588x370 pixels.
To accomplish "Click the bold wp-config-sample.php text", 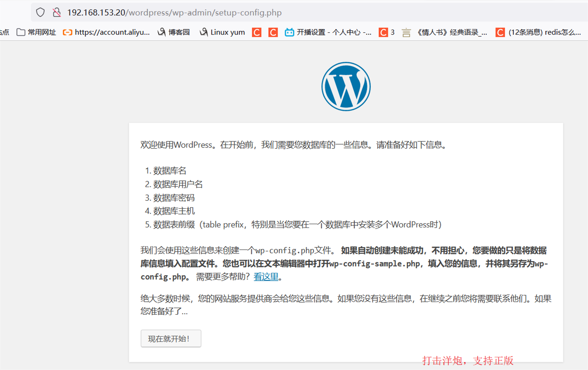I will [375, 264].
